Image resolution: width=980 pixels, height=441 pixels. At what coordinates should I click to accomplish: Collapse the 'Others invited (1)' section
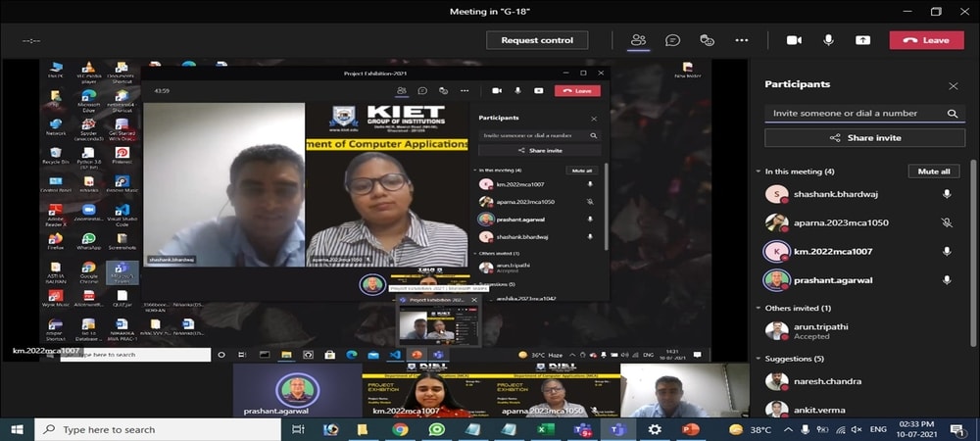pos(759,309)
